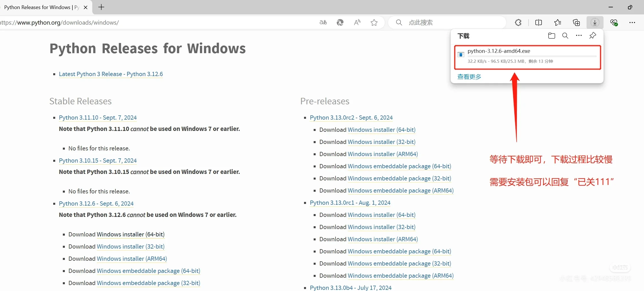Download Python 3.12.6 embeddable package (32-bit)
Screen dimensions: 644x291
[x=148, y=283]
